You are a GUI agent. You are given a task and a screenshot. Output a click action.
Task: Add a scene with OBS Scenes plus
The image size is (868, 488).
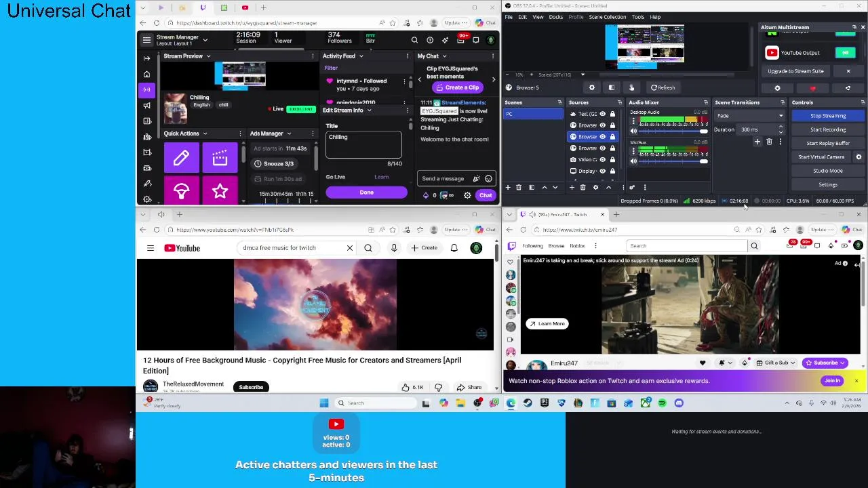[x=508, y=188]
